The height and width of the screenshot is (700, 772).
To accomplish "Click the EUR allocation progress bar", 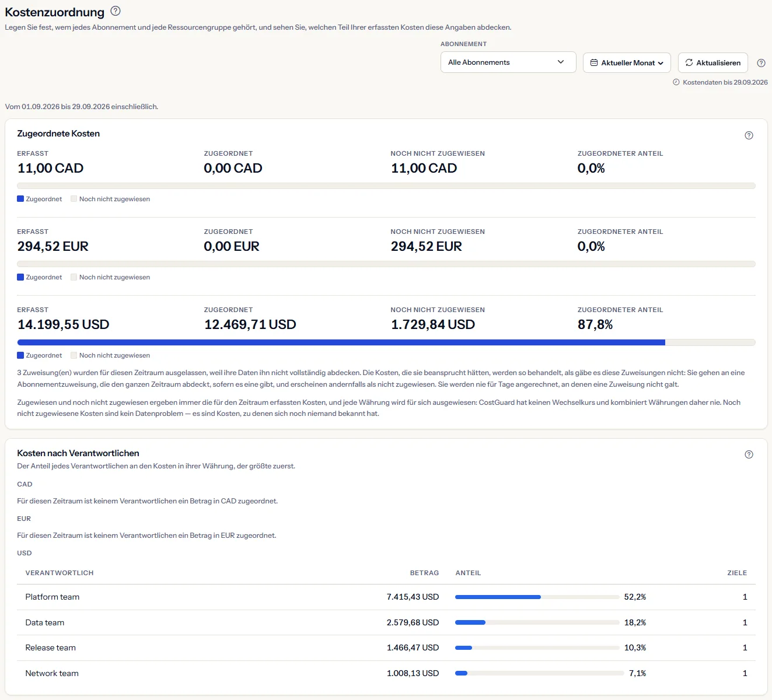I will click(386, 264).
